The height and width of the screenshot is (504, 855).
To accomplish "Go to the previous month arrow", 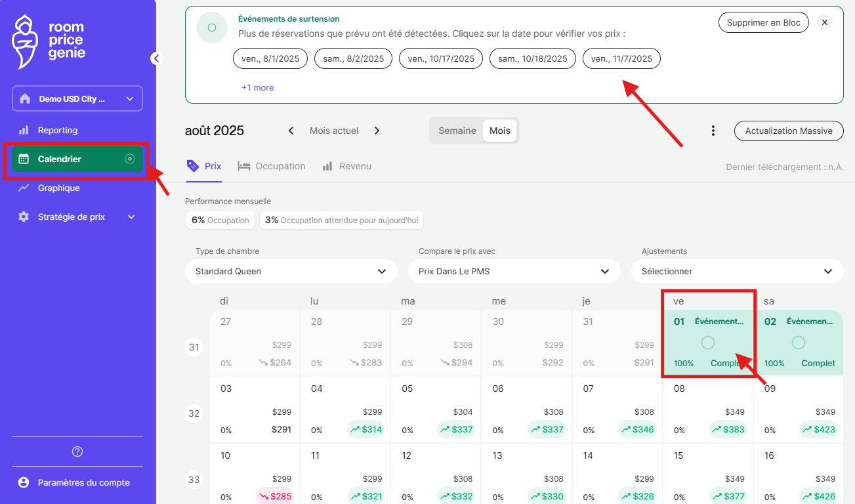I will pyautogui.click(x=291, y=131).
